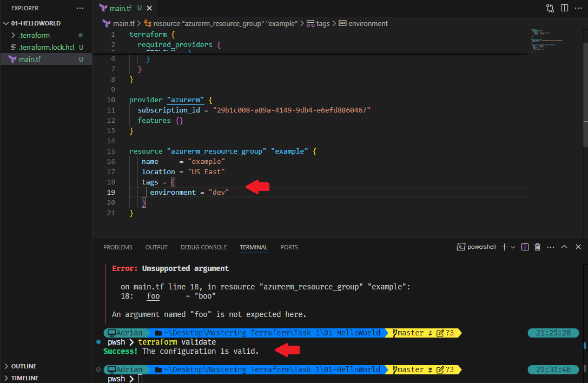Open terminal panel more actions ellipsis
This screenshot has width=588, height=383.
tap(551, 247)
